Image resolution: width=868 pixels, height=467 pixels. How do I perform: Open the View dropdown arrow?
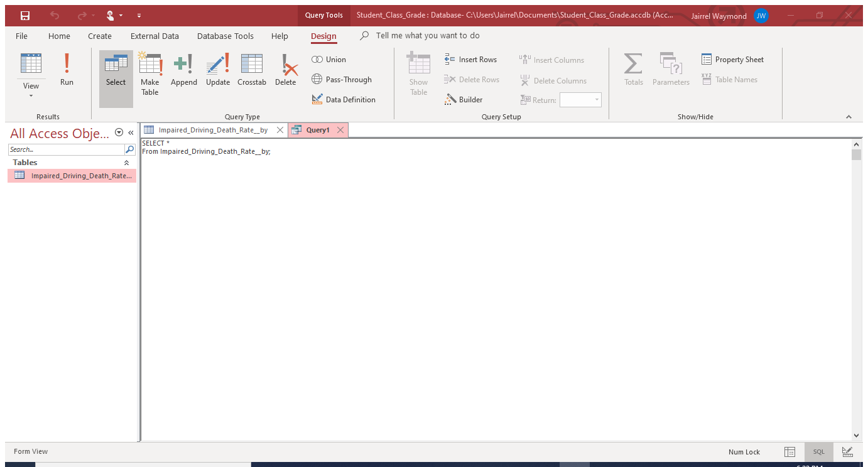click(x=31, y=95)
